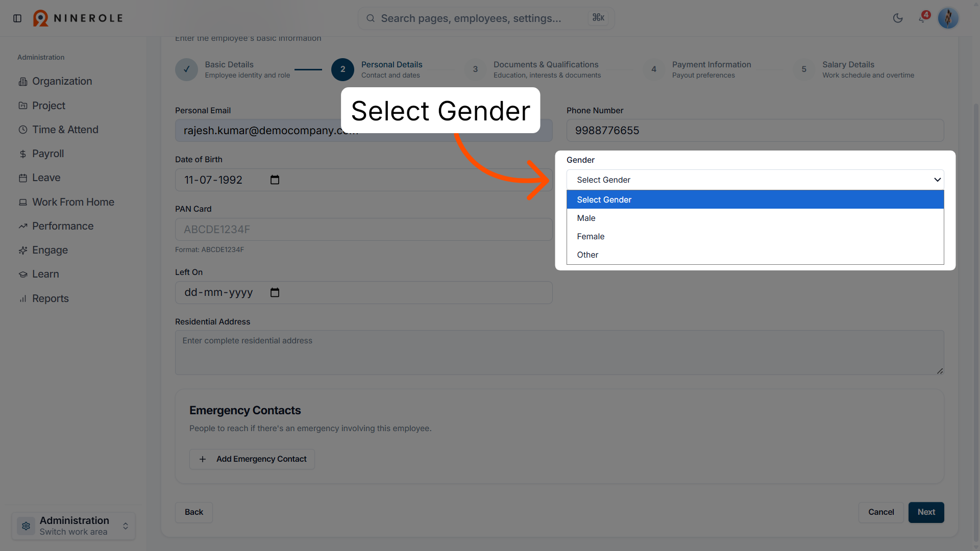Viewport: 980px width, 551px height.
Task: Open notifications bell
Action: pos(922,18)
